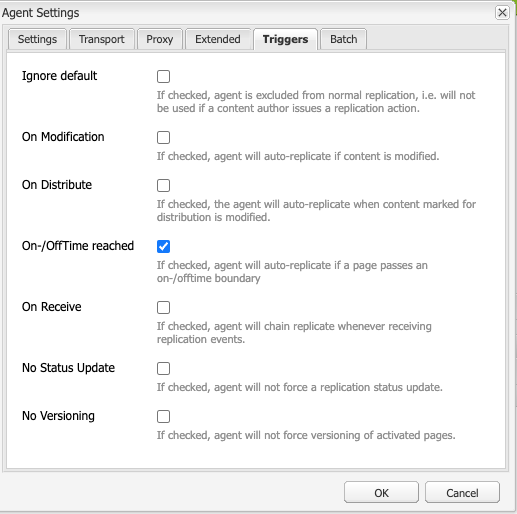The width and height of the screenshot is (517, 514).
Task: Check the On Modification option
Action: tap(163, 137)
